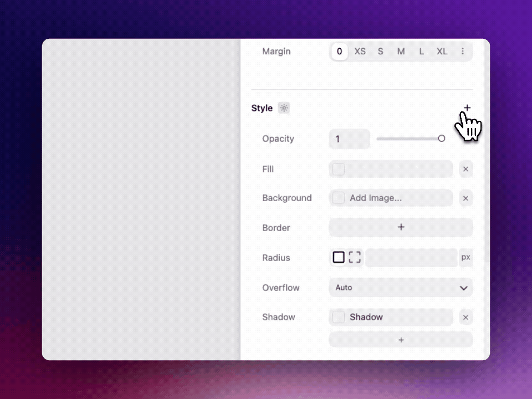
Task: Remove the Shadow with its X icon
Action: coord(465,317)
